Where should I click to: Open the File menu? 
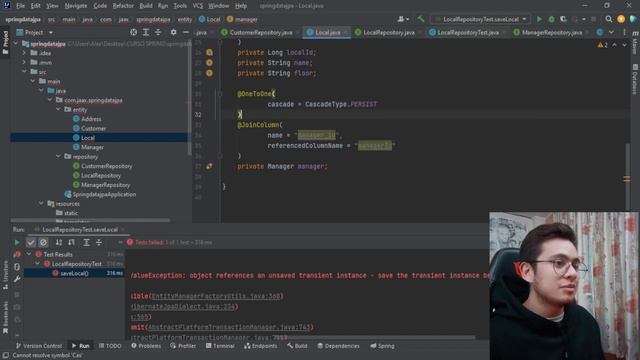20,6
